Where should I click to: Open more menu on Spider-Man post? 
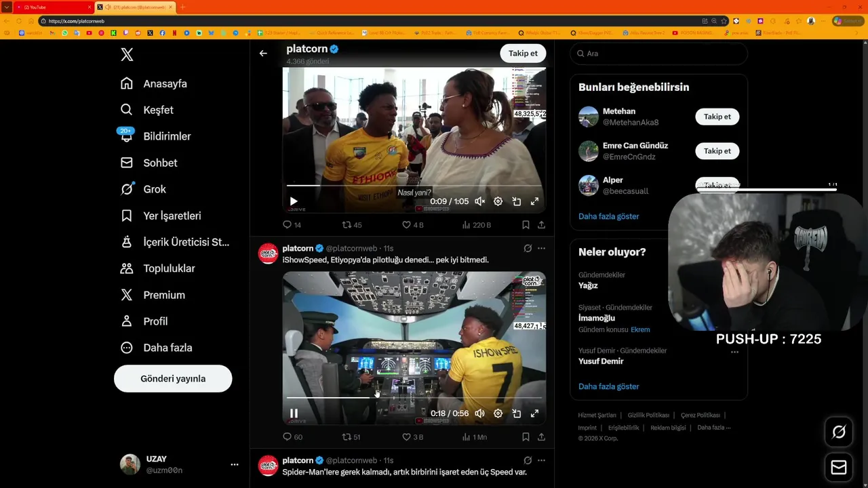pyautogui.click(x=541, y=460)
